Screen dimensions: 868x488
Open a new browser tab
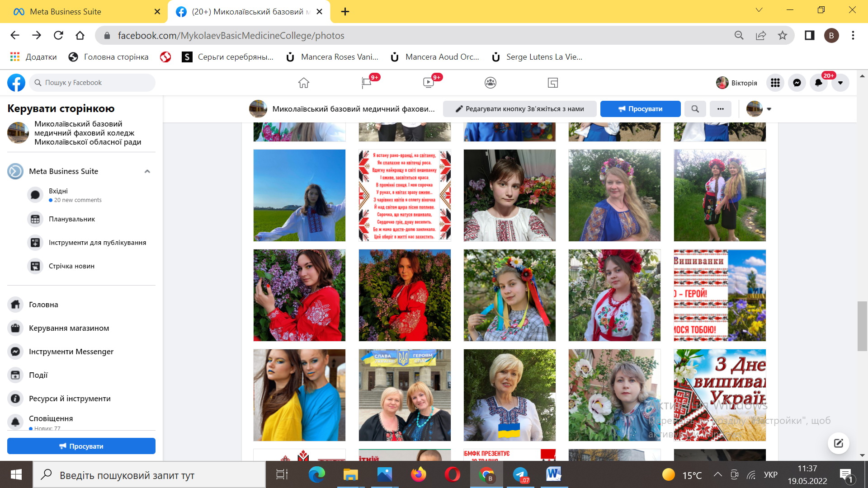[345, 12]
